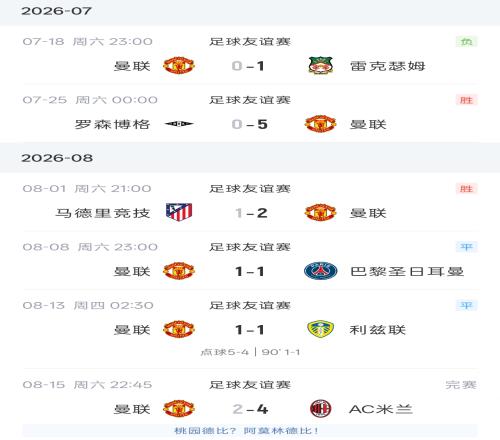
Task: Click the Wrexham club crest
Action: tap(320, 66)
